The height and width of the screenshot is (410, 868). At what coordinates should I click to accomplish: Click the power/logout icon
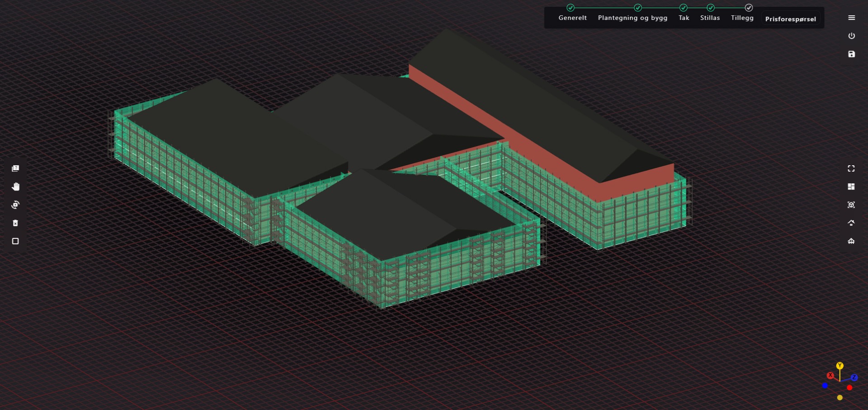pos(851,36)
